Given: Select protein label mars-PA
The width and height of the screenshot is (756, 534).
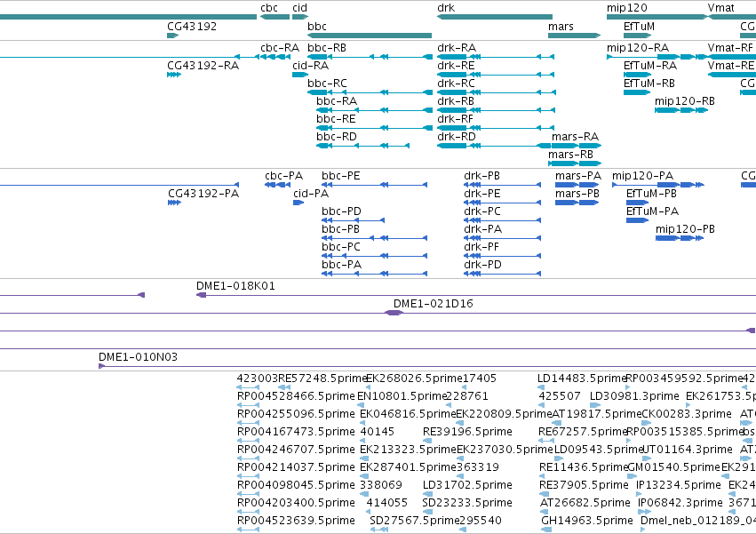Looking at the screenshot, I should point(578,176).
